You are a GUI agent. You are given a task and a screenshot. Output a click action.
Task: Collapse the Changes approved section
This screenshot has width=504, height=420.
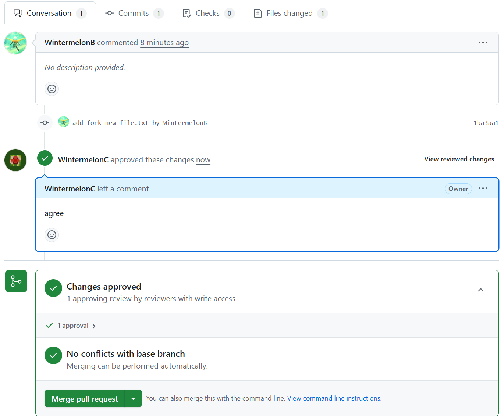(x=480, y=290)
